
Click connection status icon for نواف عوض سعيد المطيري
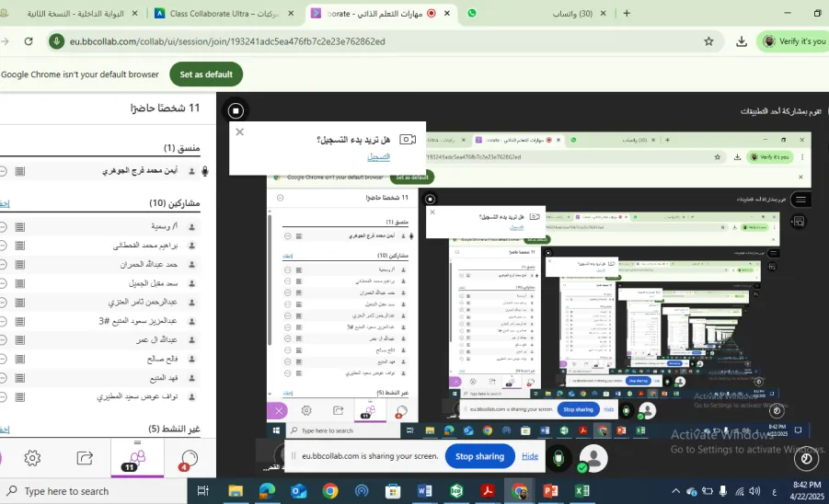pyautogui.click(x=20, y=396)
